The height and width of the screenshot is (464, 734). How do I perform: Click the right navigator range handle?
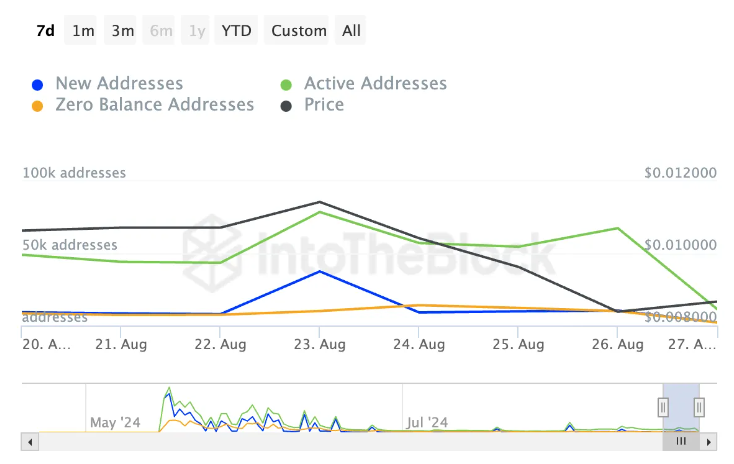[699, 407]
